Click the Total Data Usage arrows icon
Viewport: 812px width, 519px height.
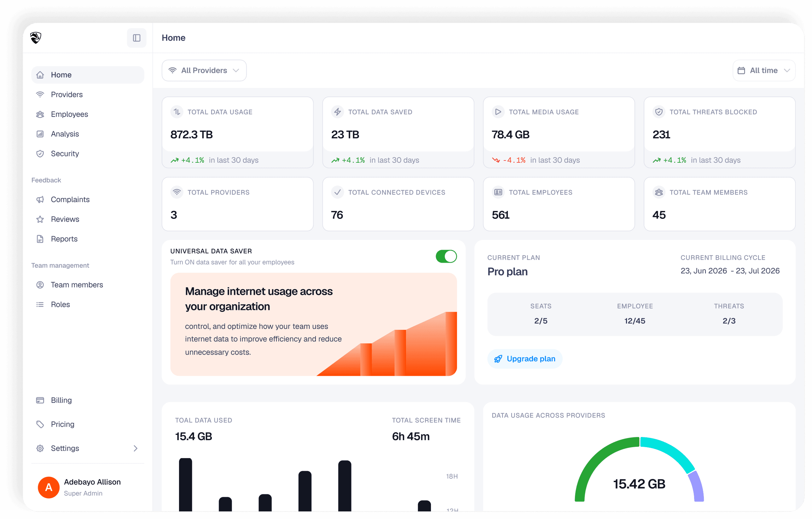(x=177, y=112)
